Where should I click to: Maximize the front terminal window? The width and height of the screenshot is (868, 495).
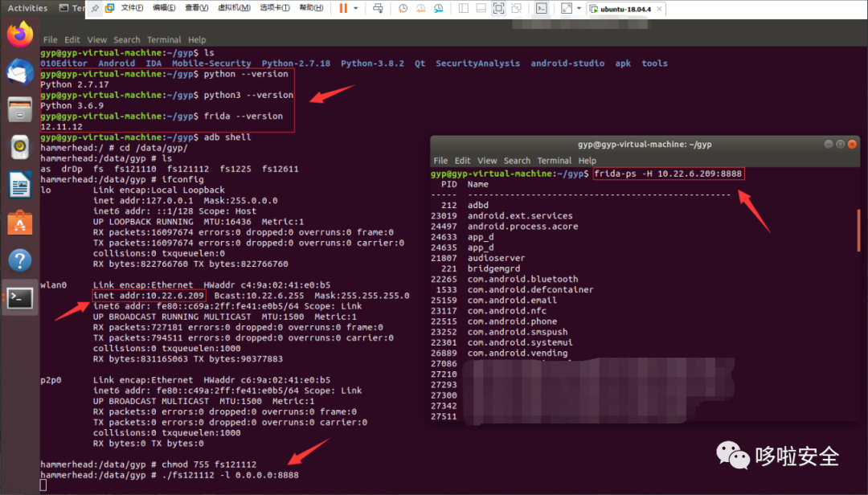(x=841, y=144)
